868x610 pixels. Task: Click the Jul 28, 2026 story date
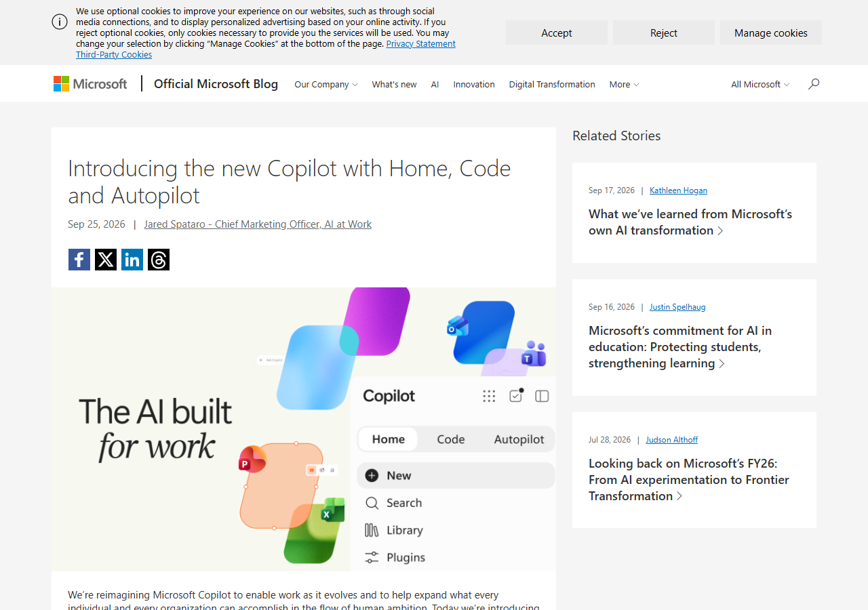pos(610,440)
